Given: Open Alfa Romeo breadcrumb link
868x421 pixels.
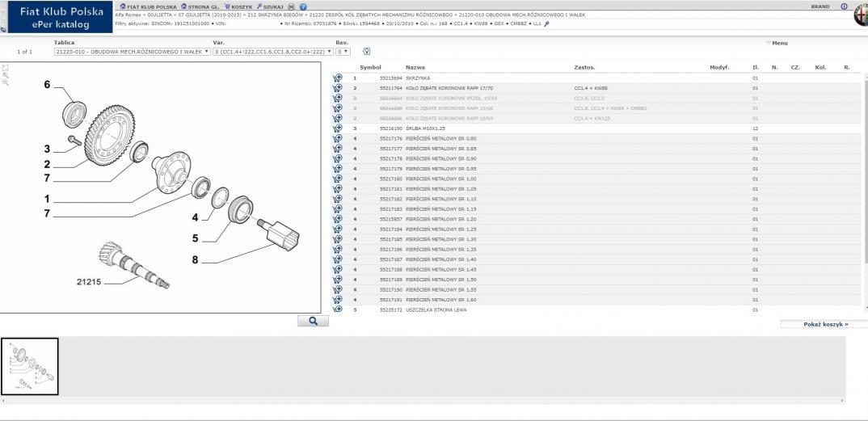Looking at the screenshot, I should pyautogui.click(x=128, y=15).
